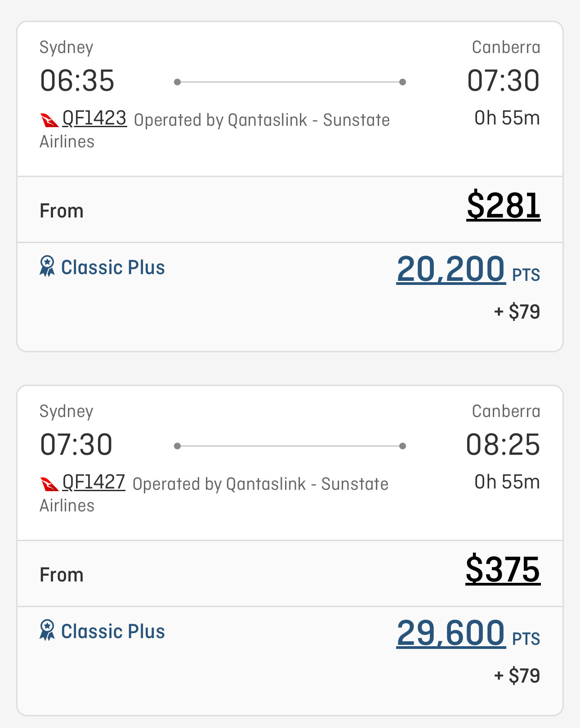Open flight QF1427 details link
Viewport: 580px width, 728px height.
94,483
